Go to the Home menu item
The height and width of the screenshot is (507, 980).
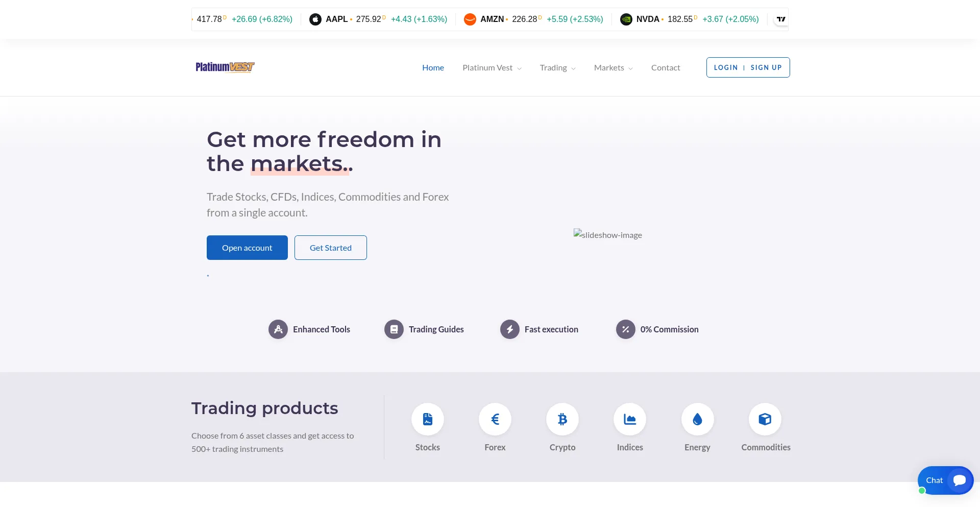click(433, 68)
